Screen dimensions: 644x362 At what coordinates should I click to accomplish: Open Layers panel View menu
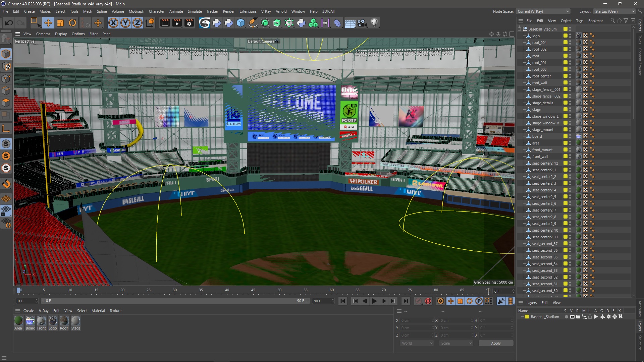[x=556, y=303]
